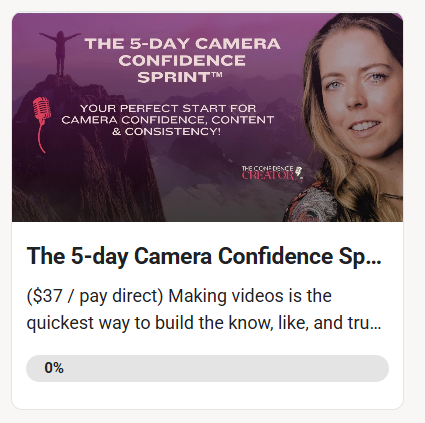The width and height of the screenshot is (425, 423).
Task: Click banner tagline 'YOUR PERFECT START FOR'
Action: coord(168,108)
